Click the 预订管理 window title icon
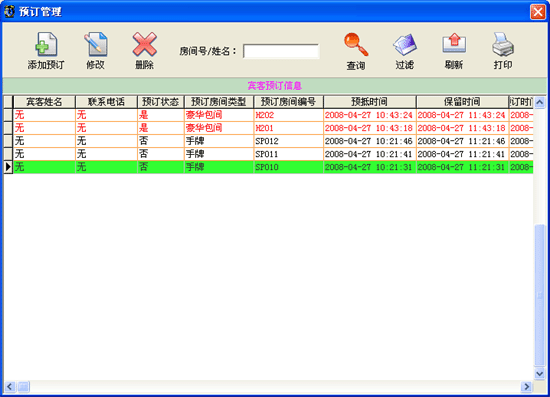This screenshot has height=397, width=550. (x=9, y=11)
